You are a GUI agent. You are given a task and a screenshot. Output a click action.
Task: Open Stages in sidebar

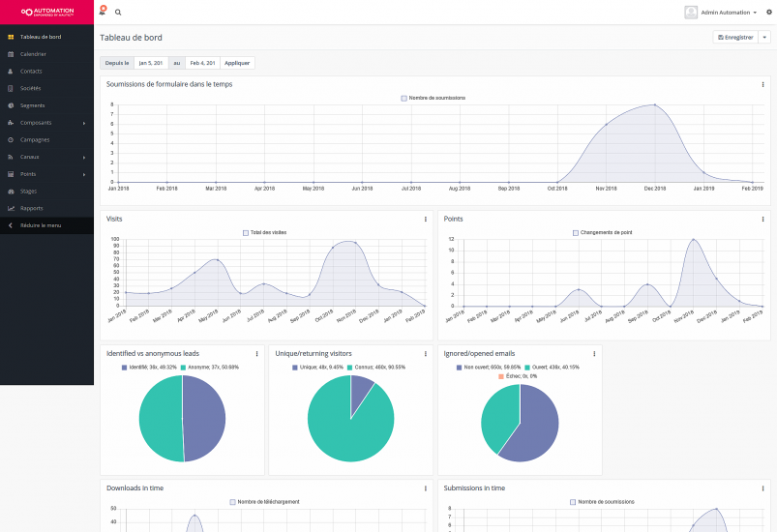[x=46, y=192]
